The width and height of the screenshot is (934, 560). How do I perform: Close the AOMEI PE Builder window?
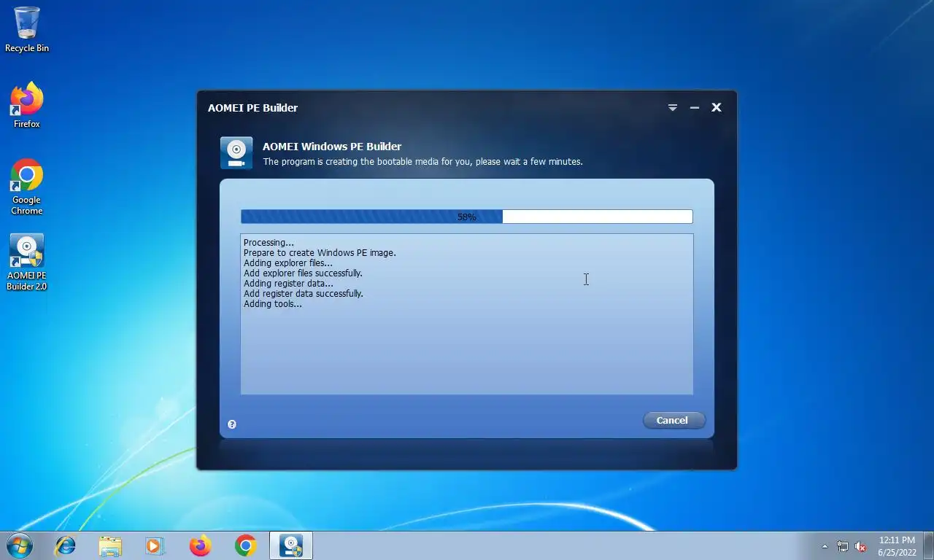pos(717,107)
